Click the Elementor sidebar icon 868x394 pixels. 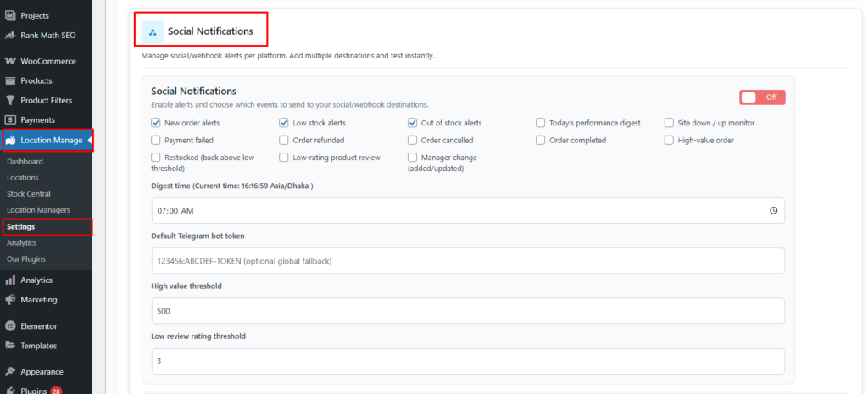point(11,326)
